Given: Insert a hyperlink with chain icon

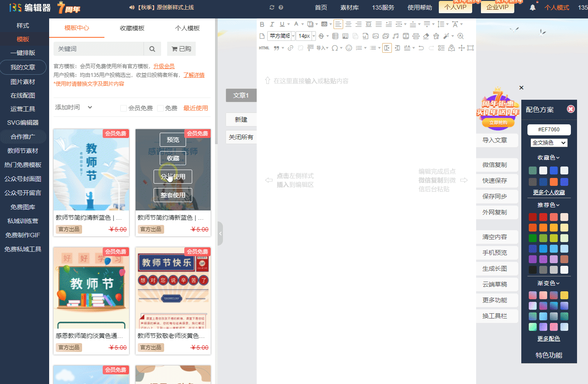Looking at the screenshot, I should pos(290,48).
